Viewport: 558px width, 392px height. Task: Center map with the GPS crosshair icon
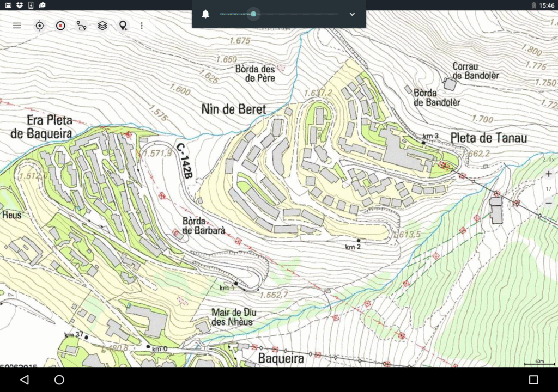tap(39, 25)
